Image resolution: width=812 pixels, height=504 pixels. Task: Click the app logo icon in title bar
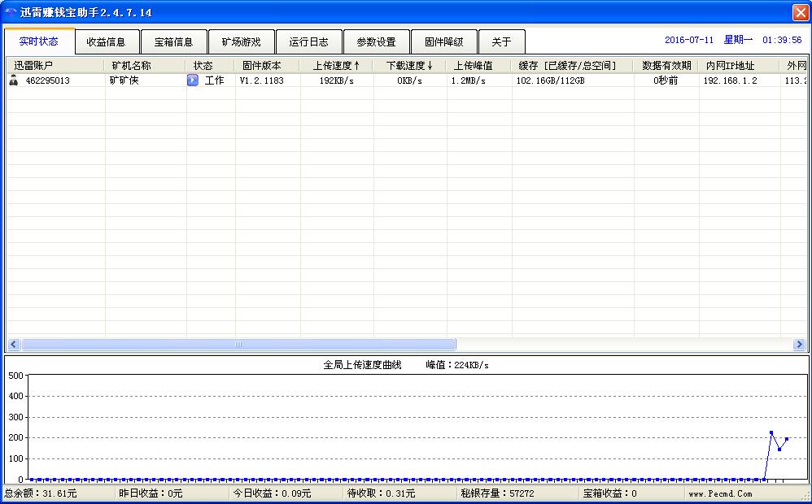click(x=11, y=12)
